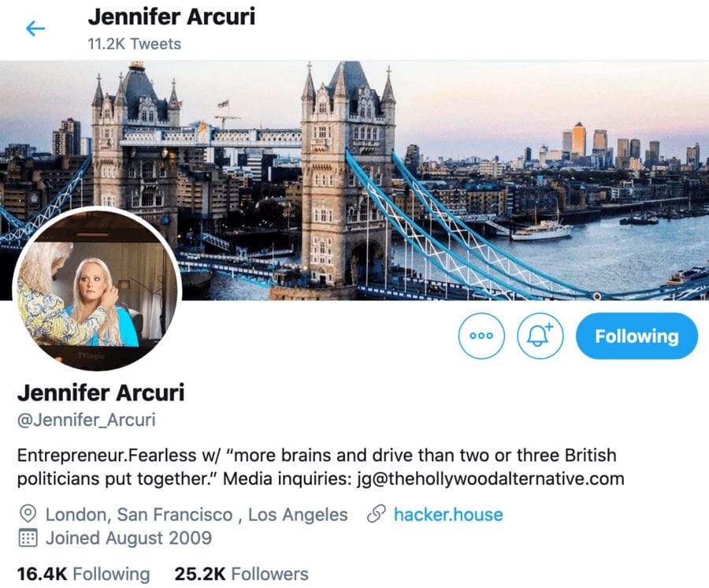Click the Jennifer Arcuri title in header bar
709x588 pixels.
(x=172, y=17)
